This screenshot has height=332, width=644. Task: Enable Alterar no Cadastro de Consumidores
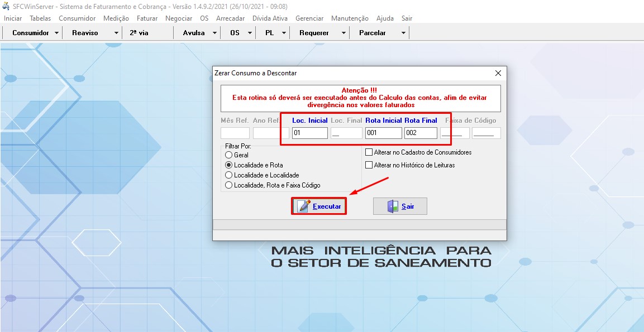pos(369,152)
